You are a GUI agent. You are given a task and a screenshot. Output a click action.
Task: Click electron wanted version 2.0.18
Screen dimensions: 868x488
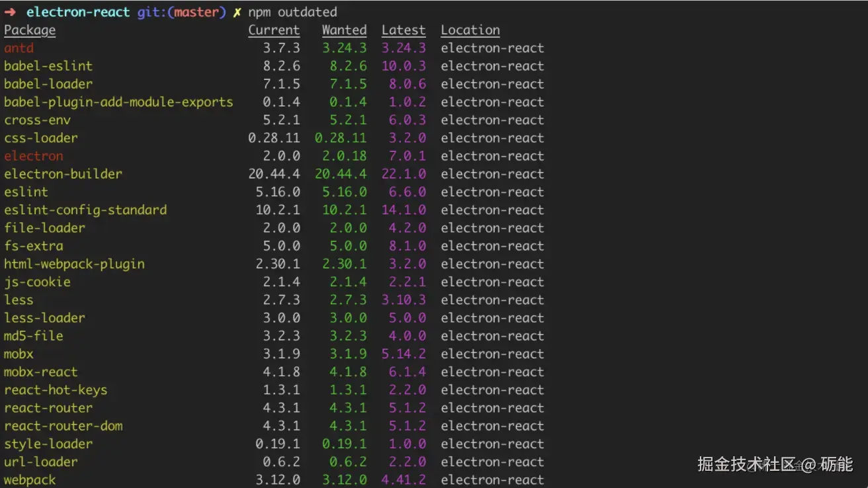(344, 156)
